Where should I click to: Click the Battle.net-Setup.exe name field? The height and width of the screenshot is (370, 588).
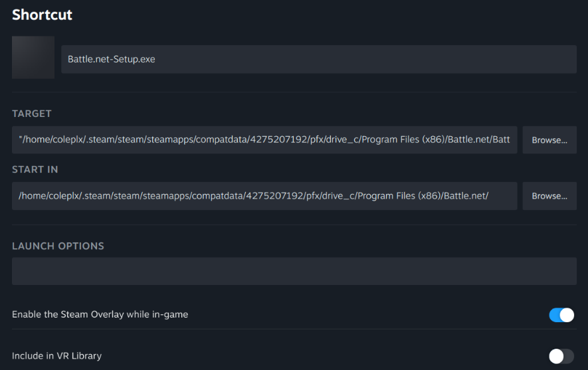pyautogui.click(x=318, y=59)
